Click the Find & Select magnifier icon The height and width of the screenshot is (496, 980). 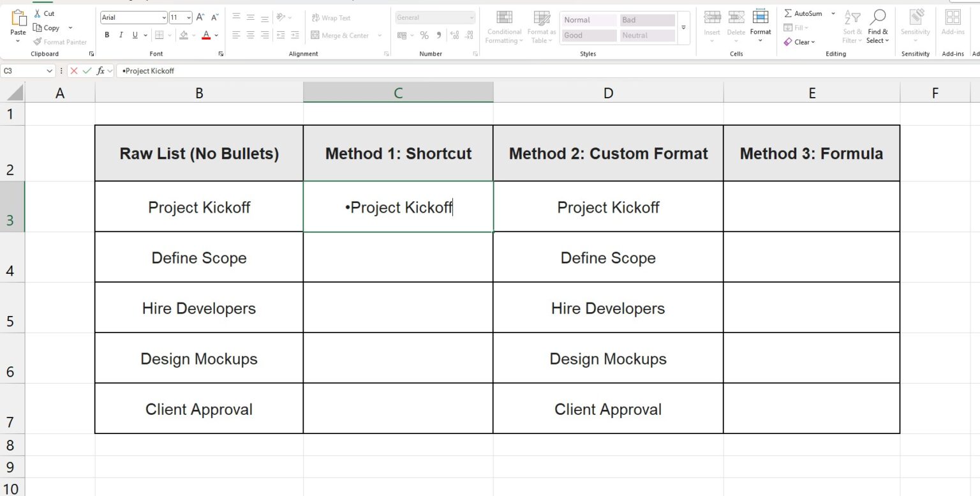point(878,17)
